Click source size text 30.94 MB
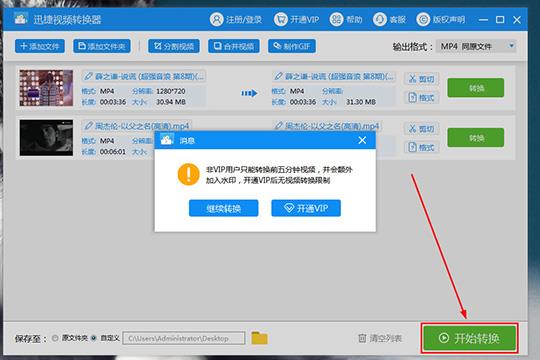540x360 pixels. 171,102
